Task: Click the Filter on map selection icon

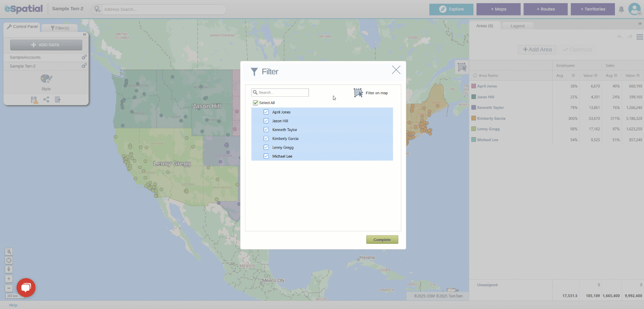Action: pos(358,93)
